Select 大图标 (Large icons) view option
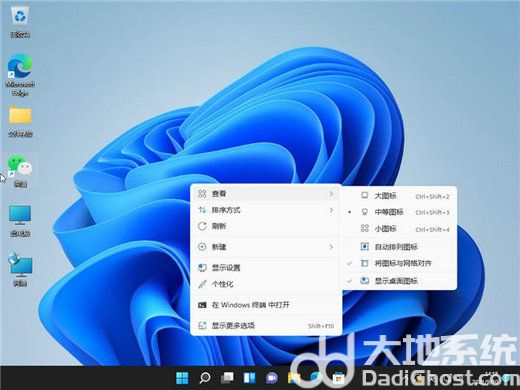The width and height of the screenshot is (520, 390). coord(399,196)
